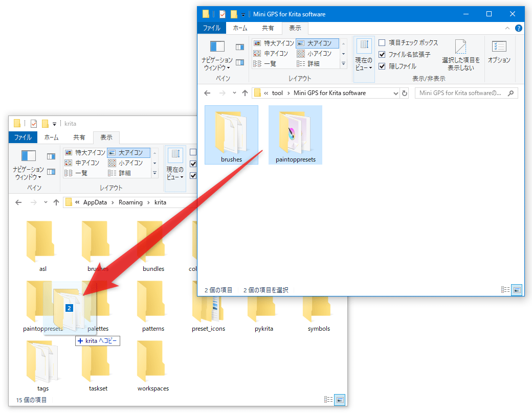Switch to details view in Mini GPS status bar
This screenshot has height=414, width=532.
pos(505,290)
